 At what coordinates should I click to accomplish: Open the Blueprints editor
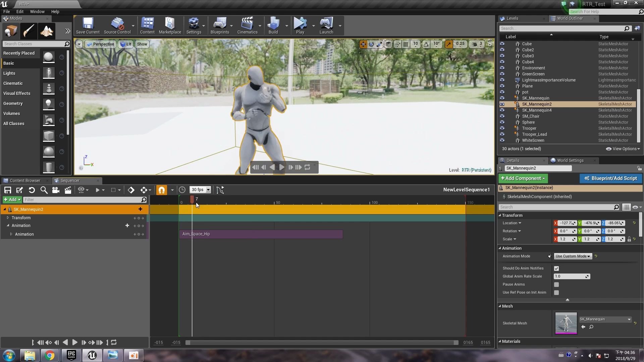point(219,25)
